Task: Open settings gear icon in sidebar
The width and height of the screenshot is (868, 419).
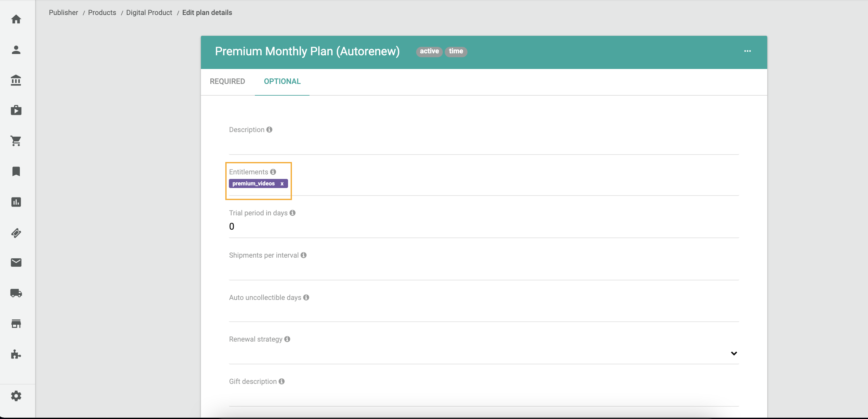Action: pos(16,396)
